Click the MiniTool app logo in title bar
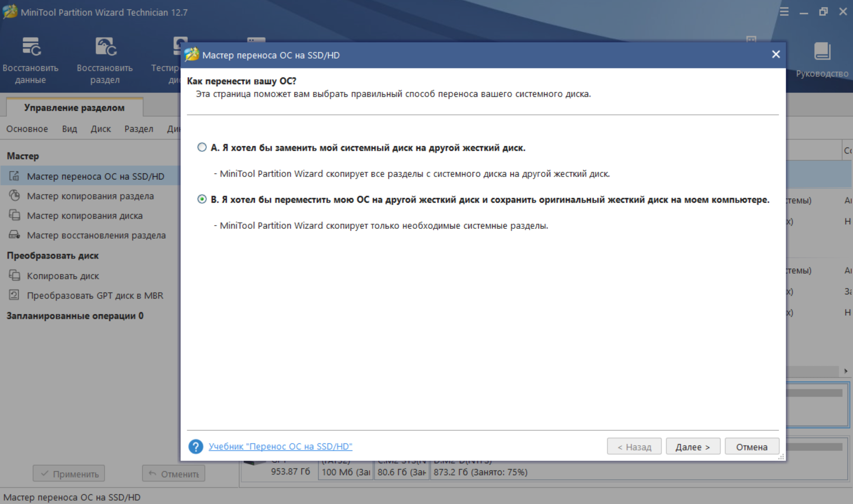853x504 pixels. click(10, 12)
